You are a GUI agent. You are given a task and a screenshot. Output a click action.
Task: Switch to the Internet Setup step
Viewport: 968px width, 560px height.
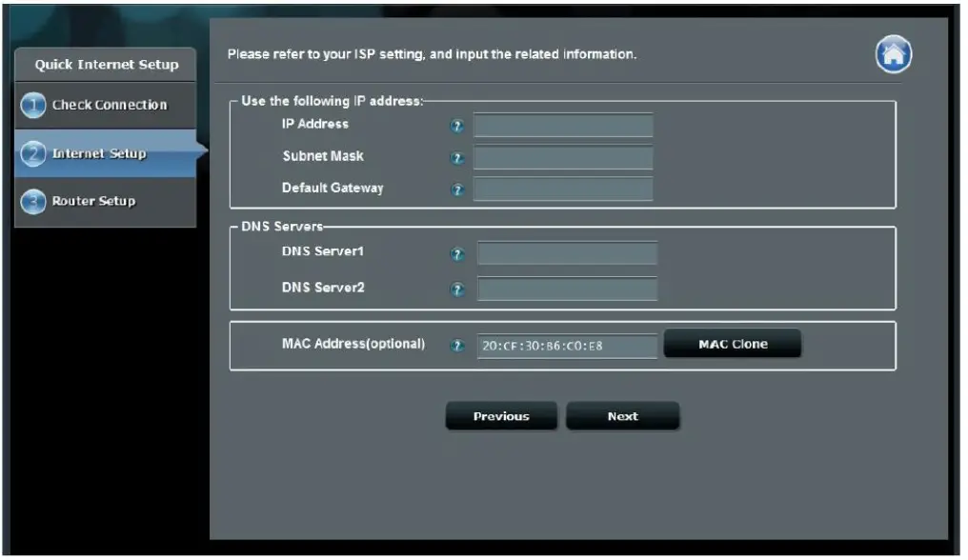click(100, 152)
